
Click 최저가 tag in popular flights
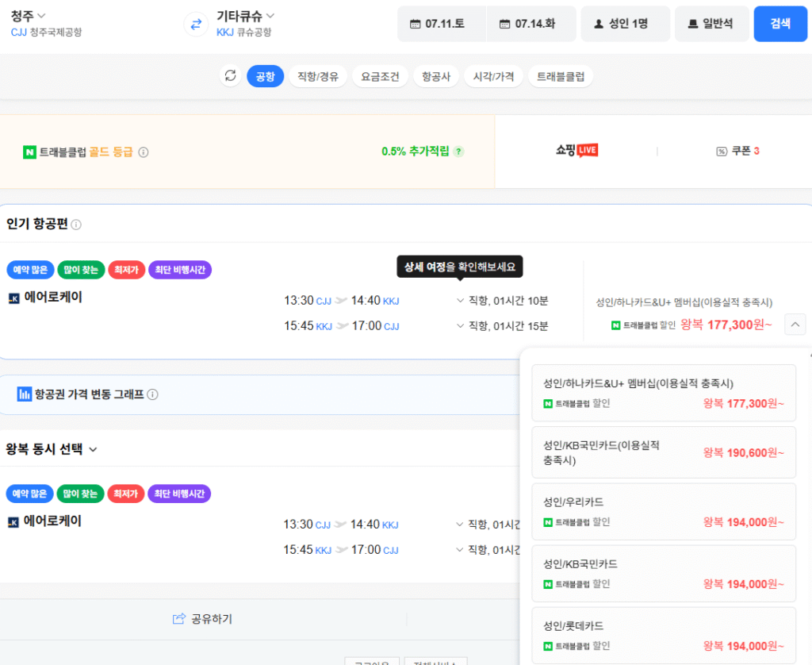click(126, 270)
